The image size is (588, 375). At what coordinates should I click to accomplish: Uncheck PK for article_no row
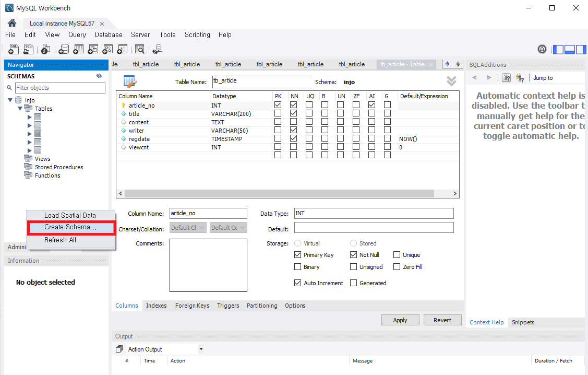pyautogui.click(x=278, y=105)
